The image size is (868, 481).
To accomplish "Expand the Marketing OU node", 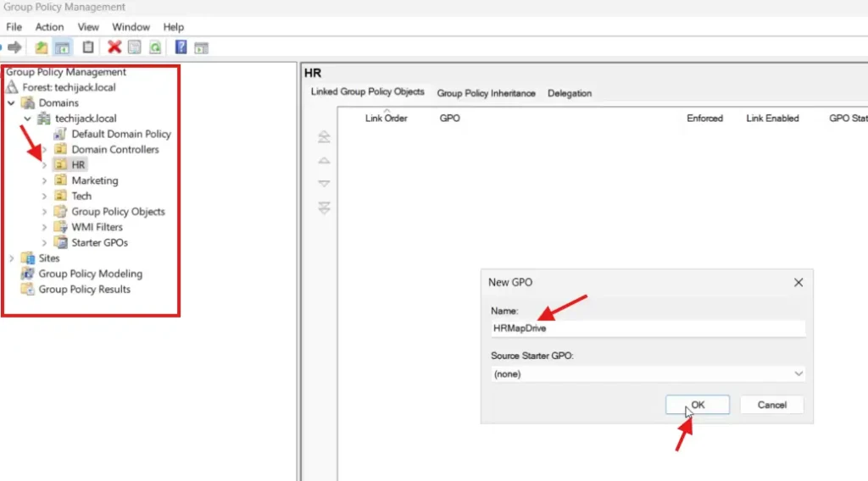I will (45, 180).
